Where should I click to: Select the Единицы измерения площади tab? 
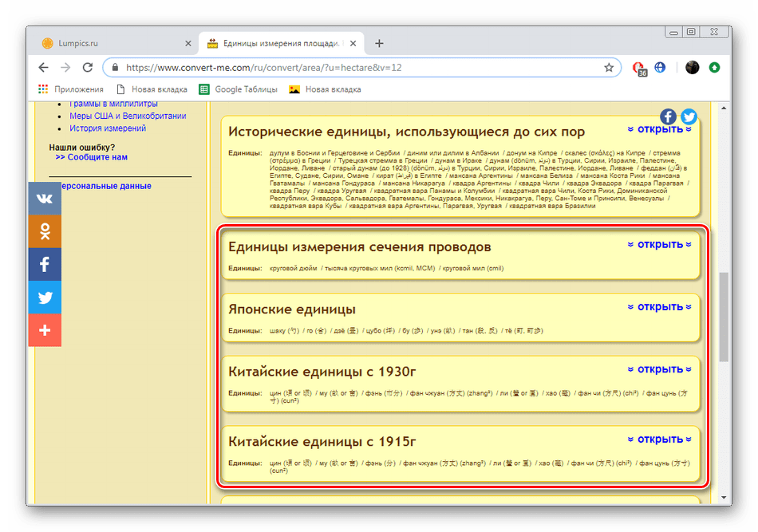282,44
